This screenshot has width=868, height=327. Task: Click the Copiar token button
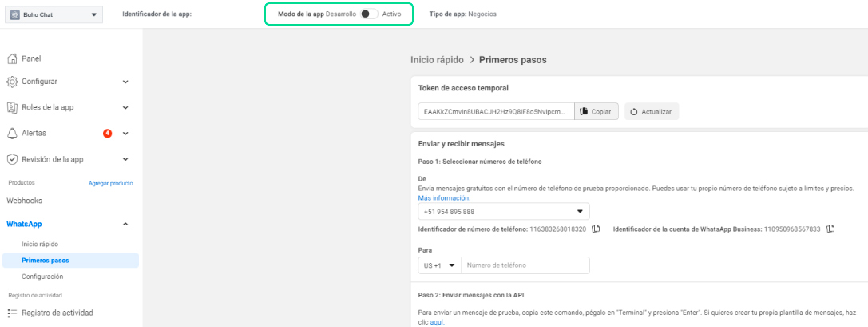point(596,112)
